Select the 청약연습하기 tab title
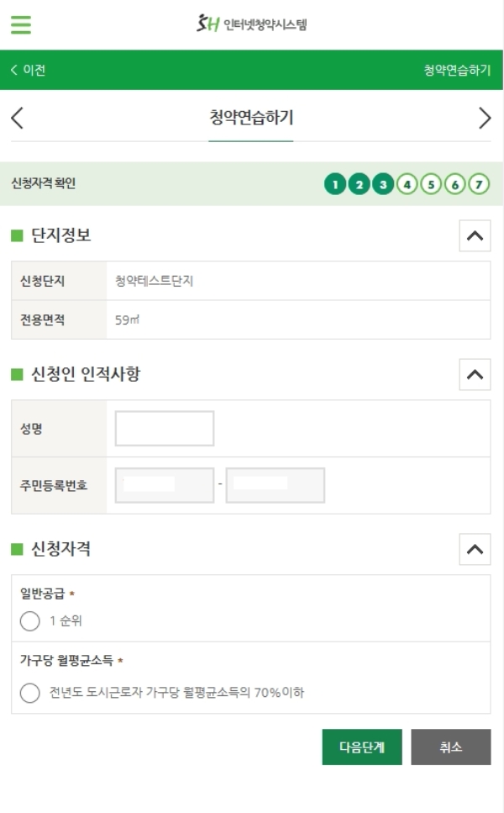Image resolution: width=504 pixels, height=813 pixels. click(251, 118)
